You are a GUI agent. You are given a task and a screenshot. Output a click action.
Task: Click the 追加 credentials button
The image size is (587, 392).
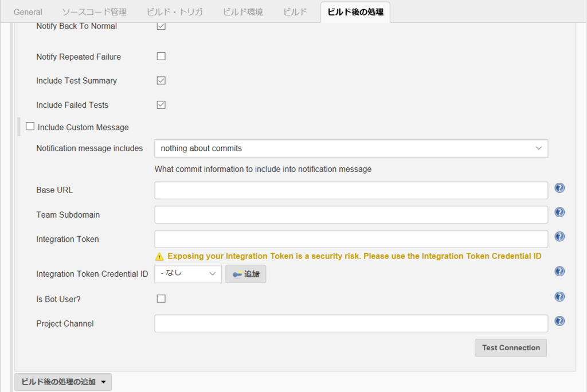[x=245, y=274]
